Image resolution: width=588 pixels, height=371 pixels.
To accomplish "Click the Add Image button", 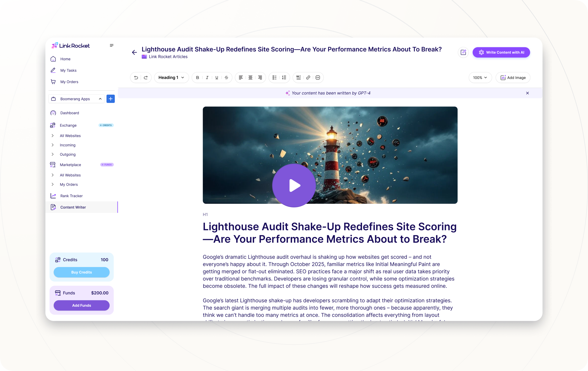I will click(513, 78).
